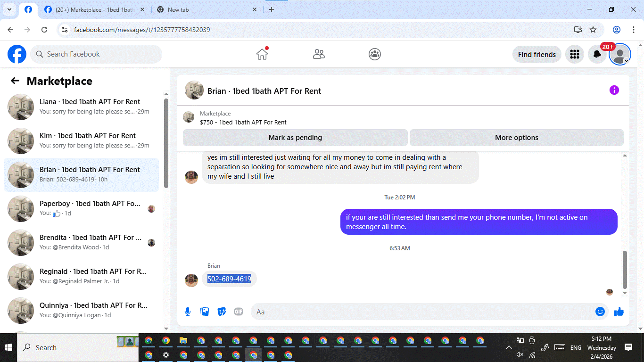Switch the ENG input language
Viewport: 644px width, 362px height.
[576, 348]
